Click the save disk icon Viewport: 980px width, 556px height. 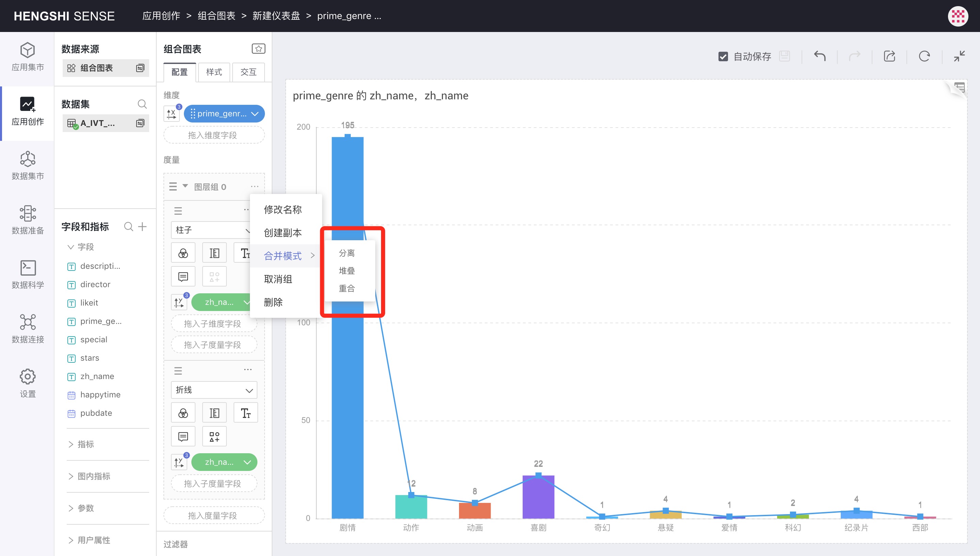[785, 56]
